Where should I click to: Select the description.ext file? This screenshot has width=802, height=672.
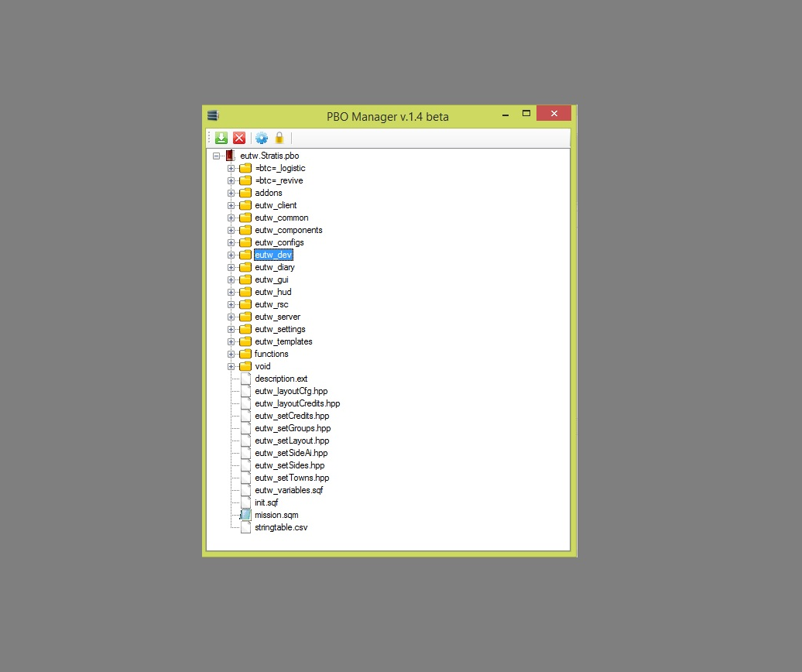[281, 379]
